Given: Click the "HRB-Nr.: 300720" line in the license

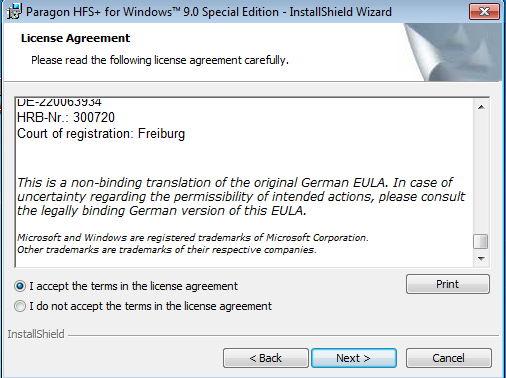Looking at the screenshot, I should click(x=66, y=117).
